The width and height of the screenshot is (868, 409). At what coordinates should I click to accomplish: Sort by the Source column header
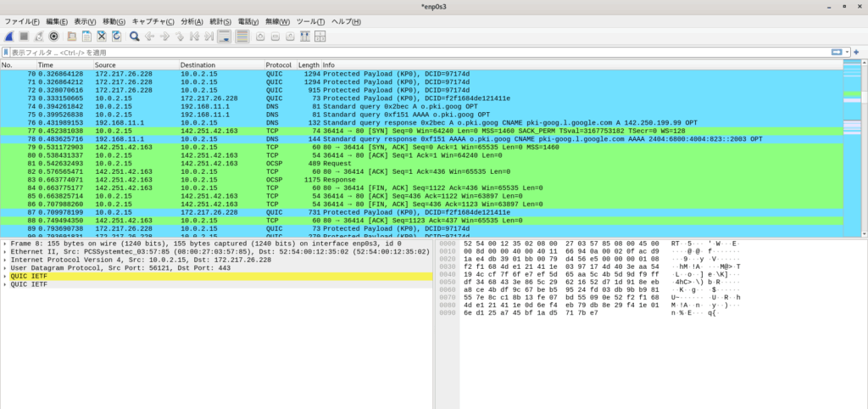(136, 64)
